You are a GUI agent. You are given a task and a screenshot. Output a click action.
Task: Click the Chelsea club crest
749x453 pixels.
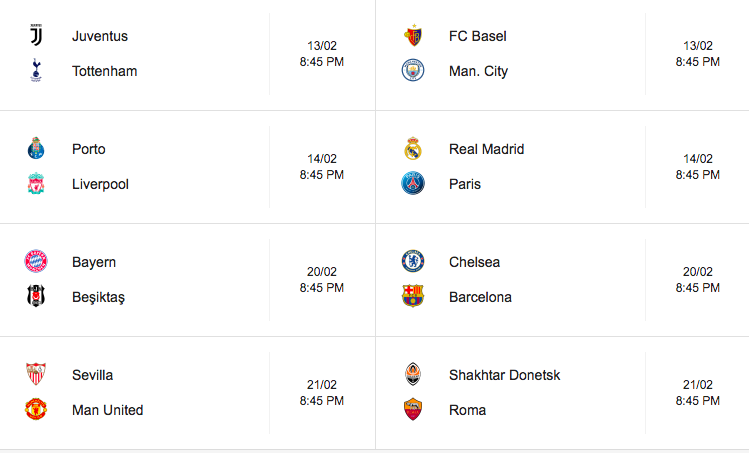pyautogui.click(x=413, y=261)
